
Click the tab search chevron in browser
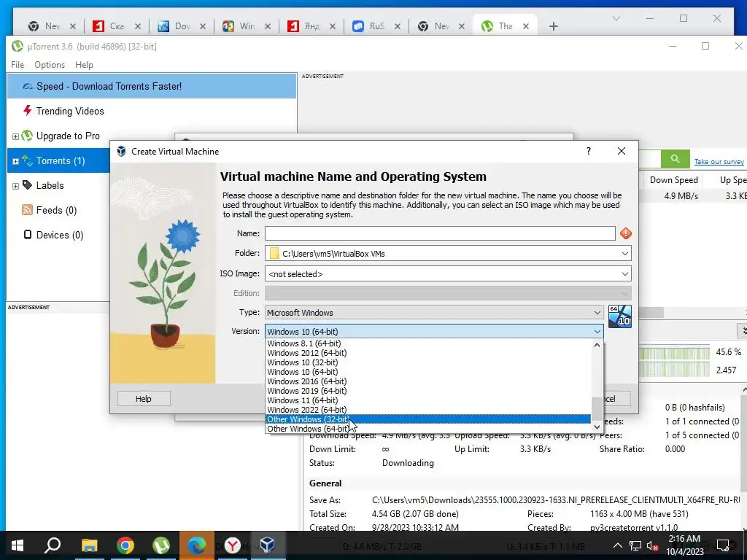[x=616, y=18]
